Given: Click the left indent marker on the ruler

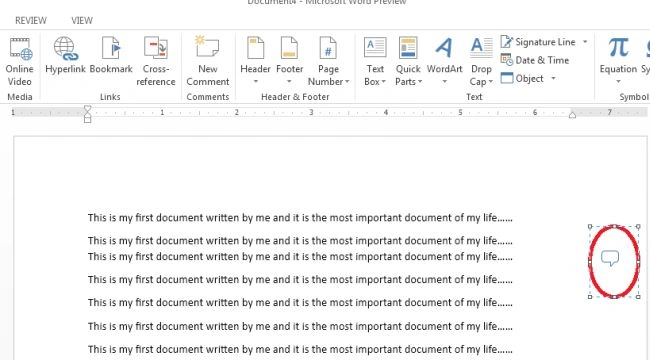Looking at the screenshot, I should 87,114.
